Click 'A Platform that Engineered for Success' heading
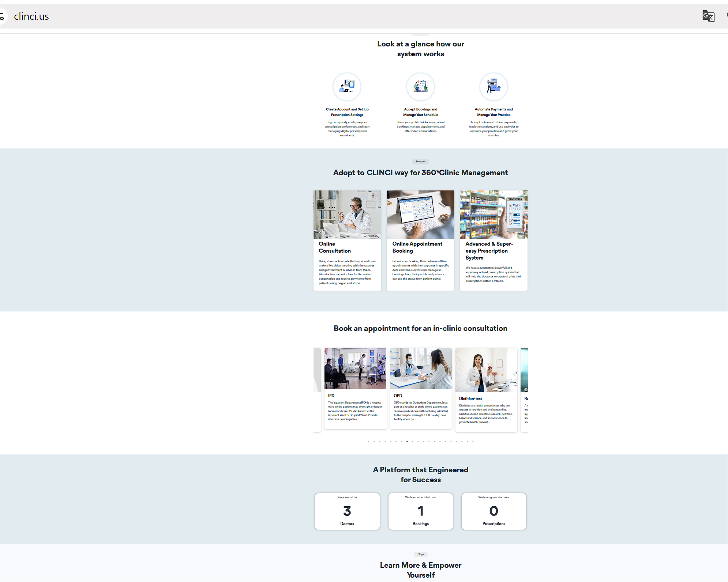728x582 pixels. (x=421, y=475)
